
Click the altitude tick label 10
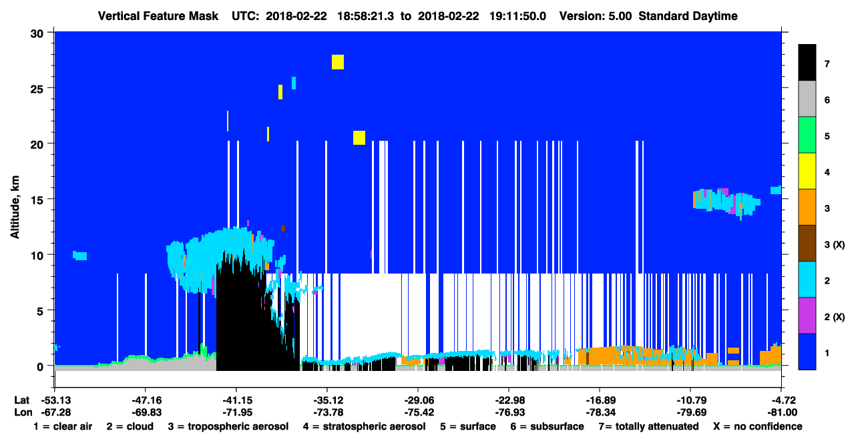38,255
